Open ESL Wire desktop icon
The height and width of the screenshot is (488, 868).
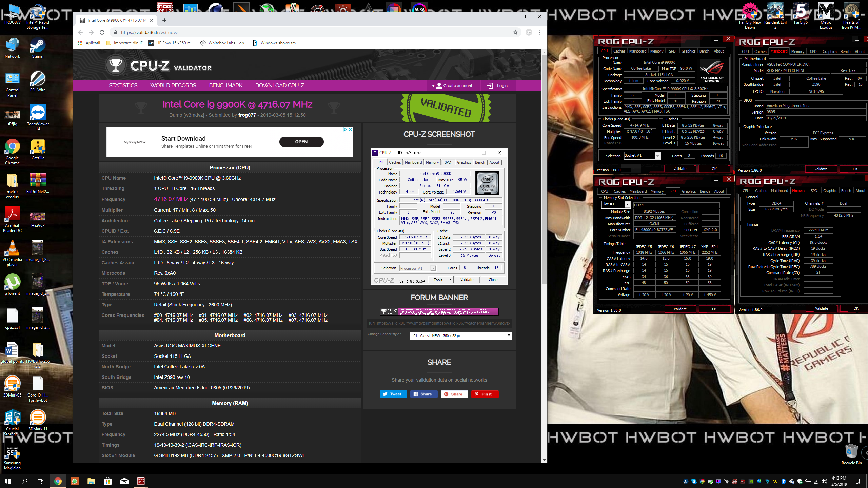coord(38,82)
